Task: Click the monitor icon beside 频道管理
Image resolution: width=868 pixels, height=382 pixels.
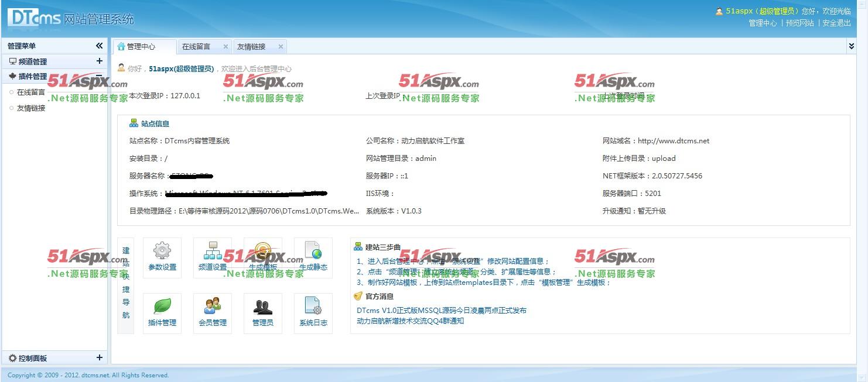Action: click(12, 61)
